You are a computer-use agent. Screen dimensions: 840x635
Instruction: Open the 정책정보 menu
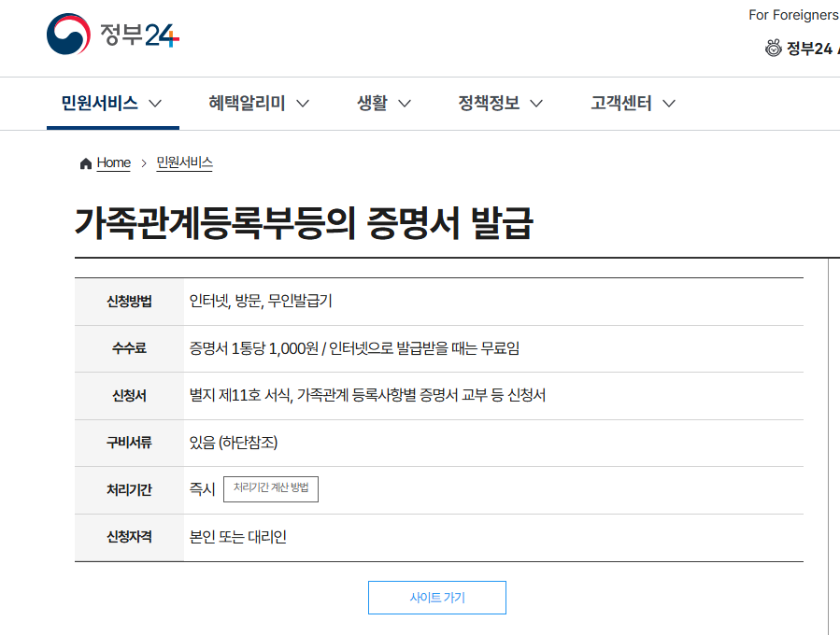(x=488, y=103)
